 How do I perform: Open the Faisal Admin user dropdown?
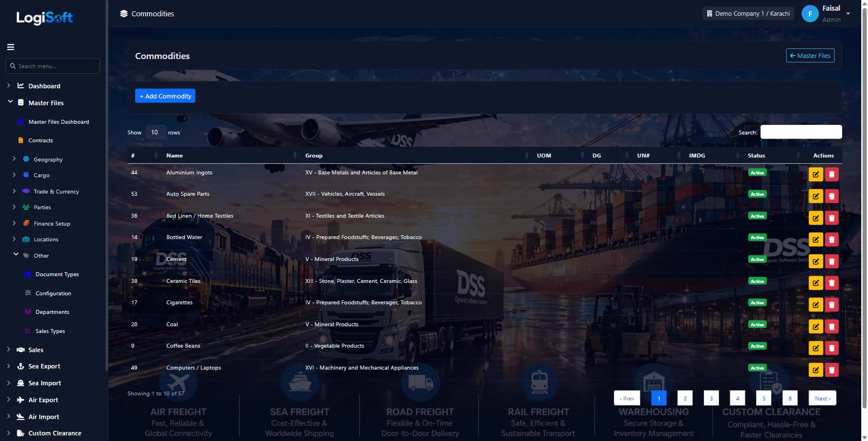coord(826,13)
